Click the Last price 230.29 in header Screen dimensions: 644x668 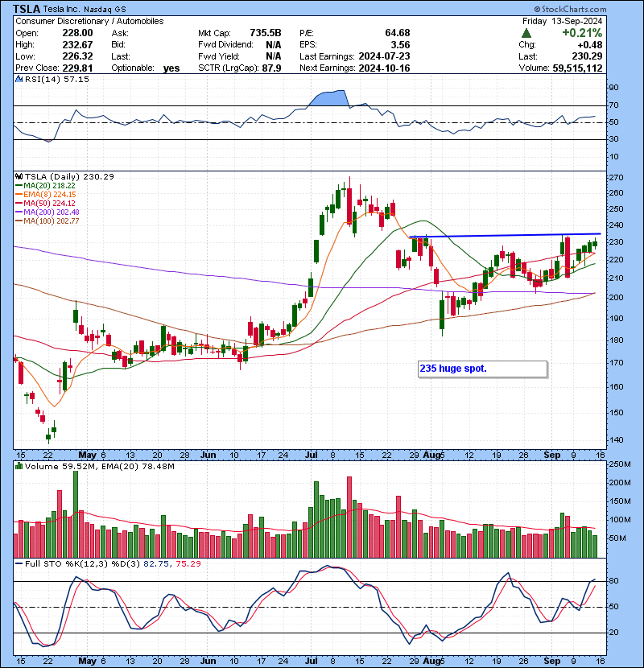tap(588, 56)
